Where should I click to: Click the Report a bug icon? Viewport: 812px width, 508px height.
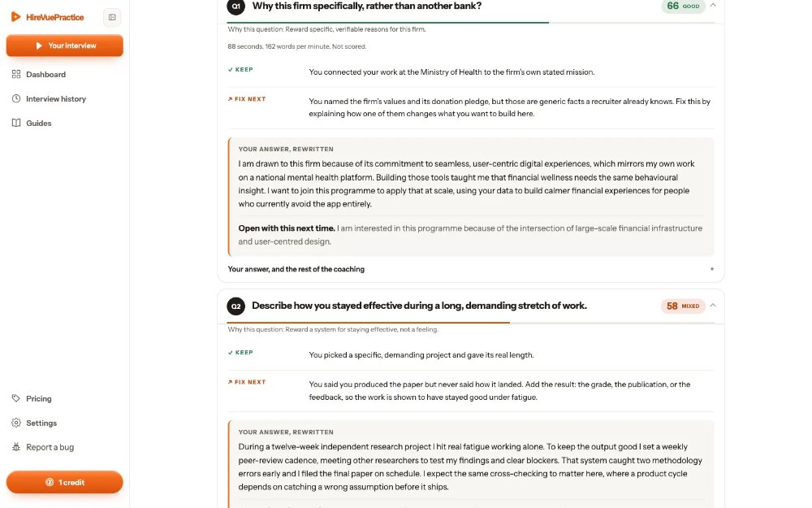point(16,447)
